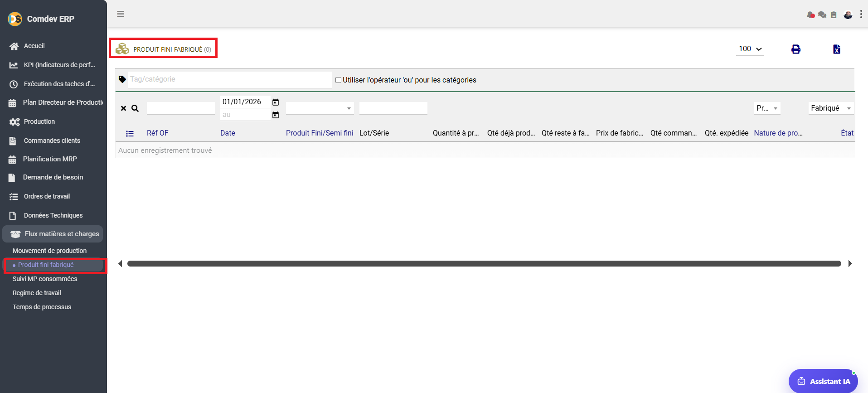This screenshot has height=393, width=868.
Task: Export the list to Excel
Action: point(837,49)
